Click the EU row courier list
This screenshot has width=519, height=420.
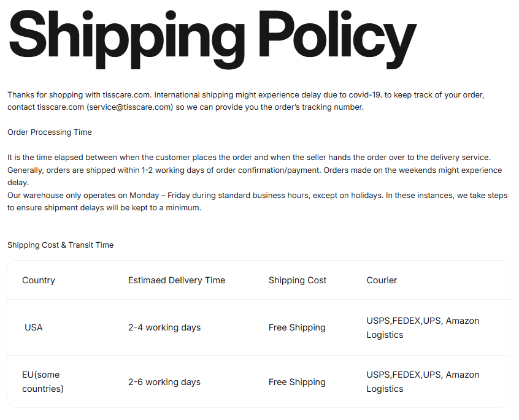423,381
